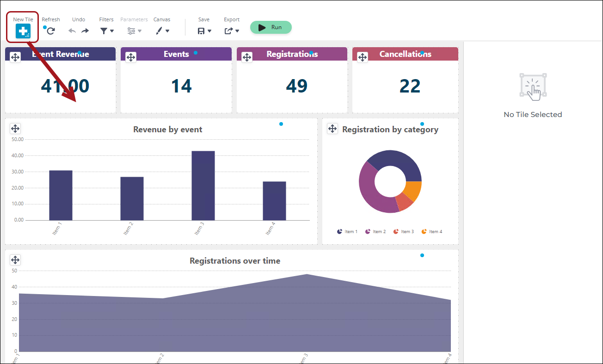This screenshot has width=603, height=364.
Task: Click the green Run button
Action: click(271, 27)
